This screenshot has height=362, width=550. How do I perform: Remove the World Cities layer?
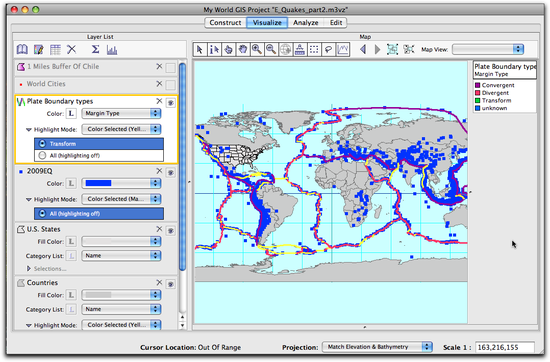click(x=159, y=84)
